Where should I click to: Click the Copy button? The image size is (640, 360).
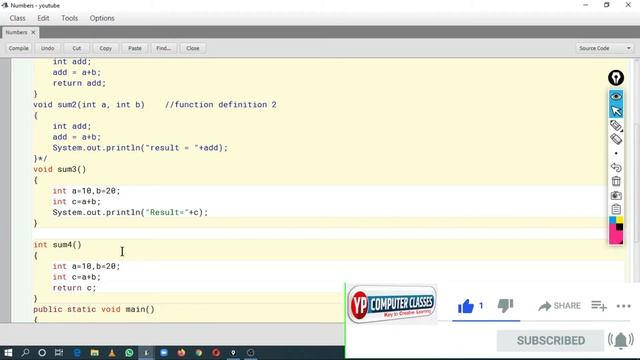click(106, 48)
